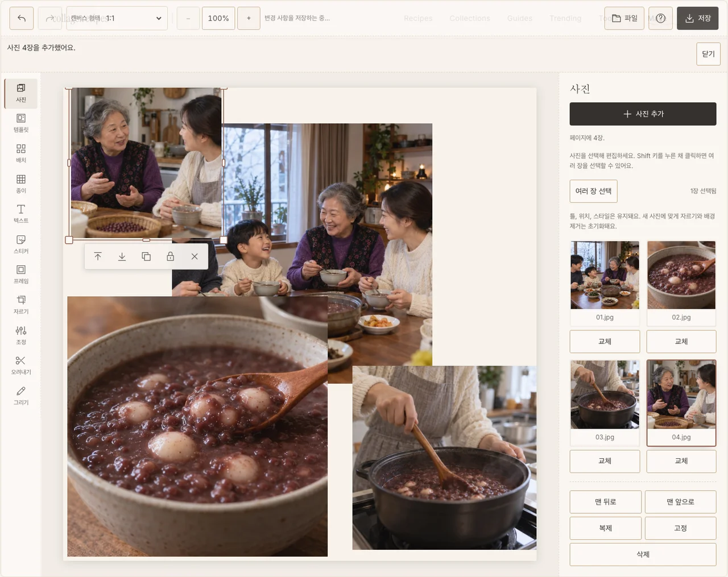The image size is (728, 577).
Task: Select the 03.jpg thumbnail
Action: pyautogui.click(x=605, y=402)
